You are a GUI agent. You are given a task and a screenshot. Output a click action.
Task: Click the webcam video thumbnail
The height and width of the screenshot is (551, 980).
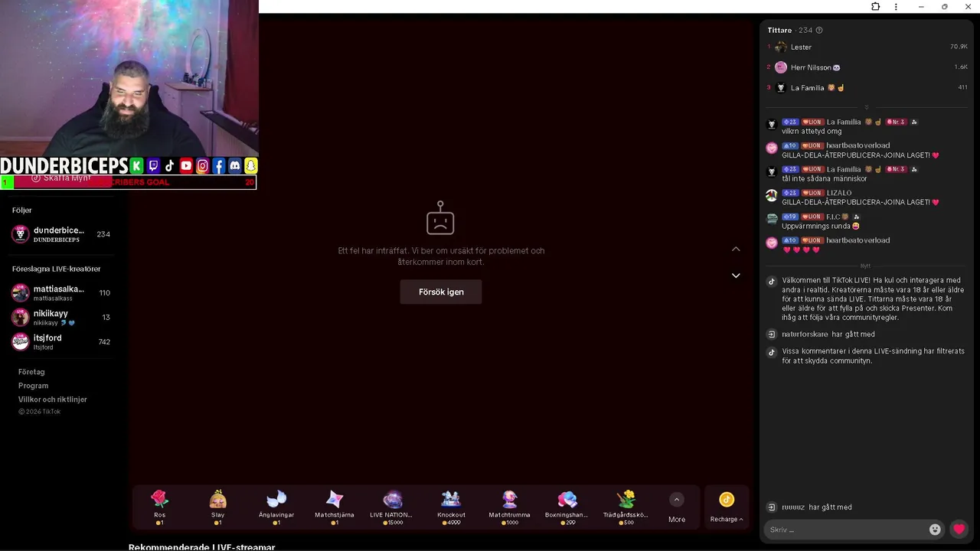coord(129,78)
